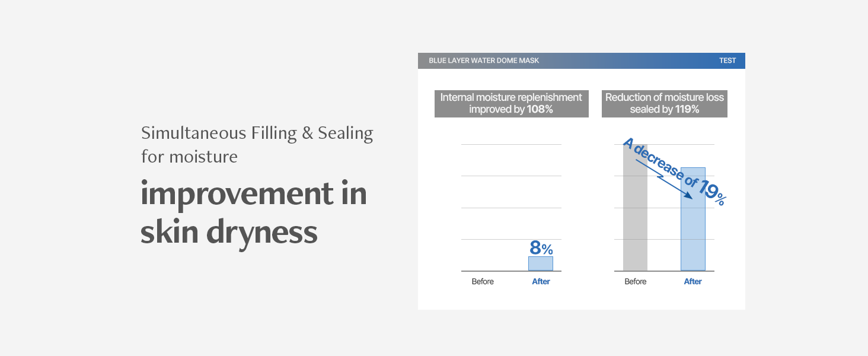Click the "Before" axis label in the moisture loss chart
The height and width of the screenshot is (356, 868).
click(635, 282)
